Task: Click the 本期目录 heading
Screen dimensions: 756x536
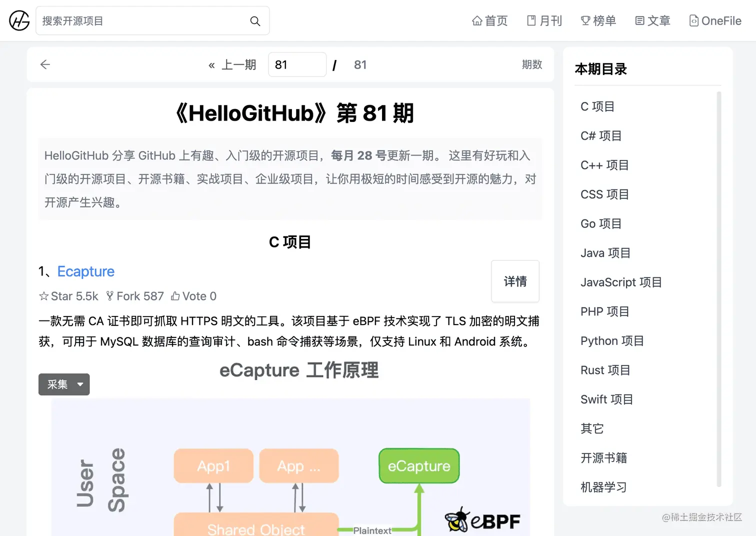Action: (600, 69)
